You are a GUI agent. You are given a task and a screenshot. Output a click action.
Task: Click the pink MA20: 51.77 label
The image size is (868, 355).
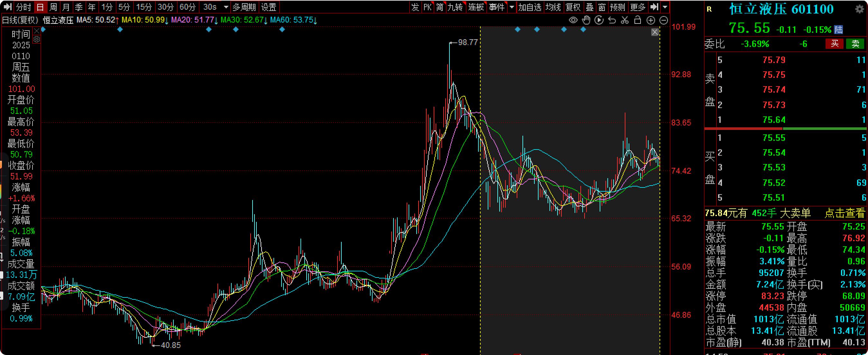(194, 20)
